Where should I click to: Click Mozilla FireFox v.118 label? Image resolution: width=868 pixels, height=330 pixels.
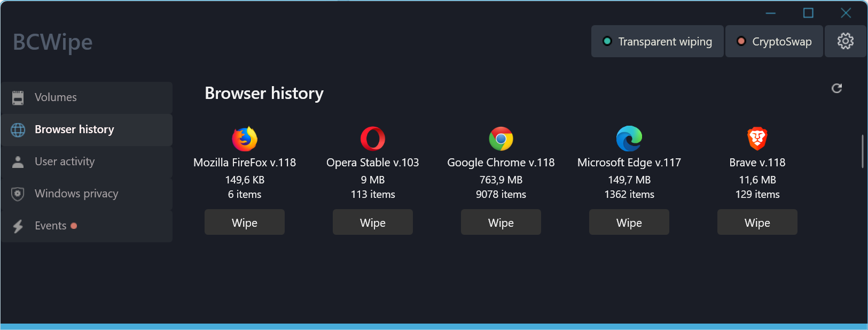[245, 163]
